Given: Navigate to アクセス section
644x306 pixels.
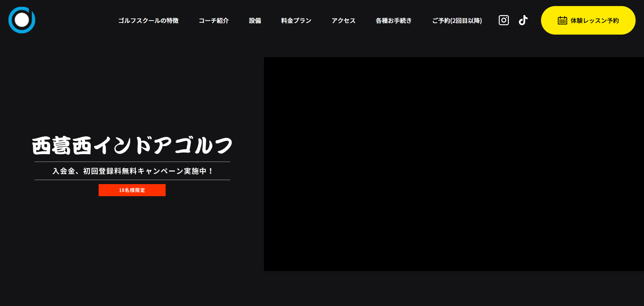Looking at the screenshot, I should (343, 21).
